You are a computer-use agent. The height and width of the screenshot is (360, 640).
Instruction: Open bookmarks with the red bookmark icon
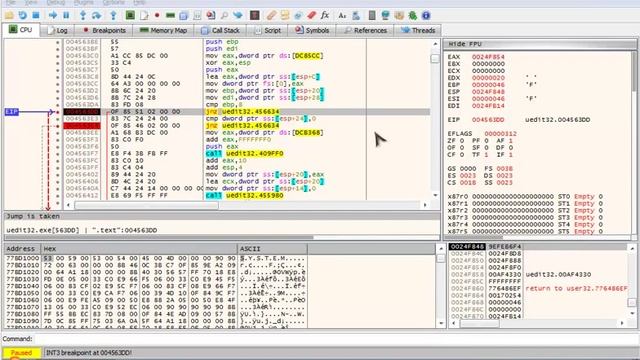[311, 16]
